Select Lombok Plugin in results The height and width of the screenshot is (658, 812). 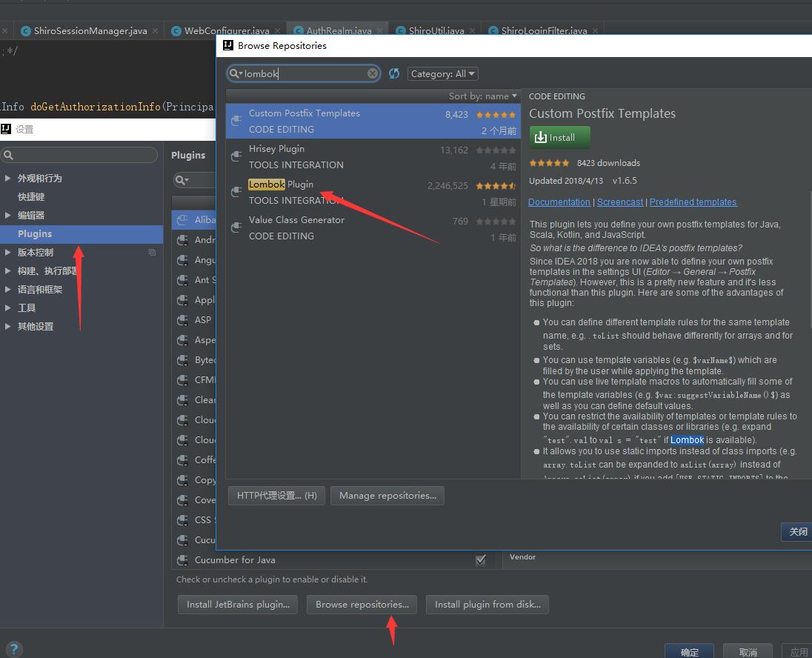pyautogui.click(x=373, y=192)
